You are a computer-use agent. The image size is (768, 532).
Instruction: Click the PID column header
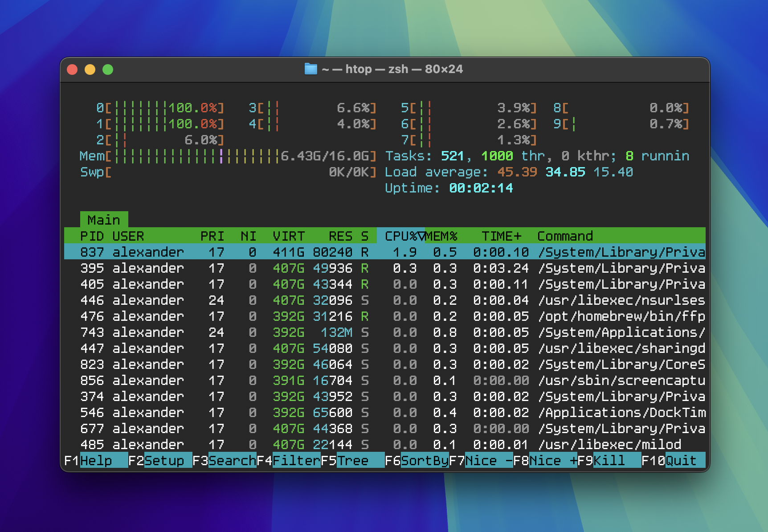[92, 236]
